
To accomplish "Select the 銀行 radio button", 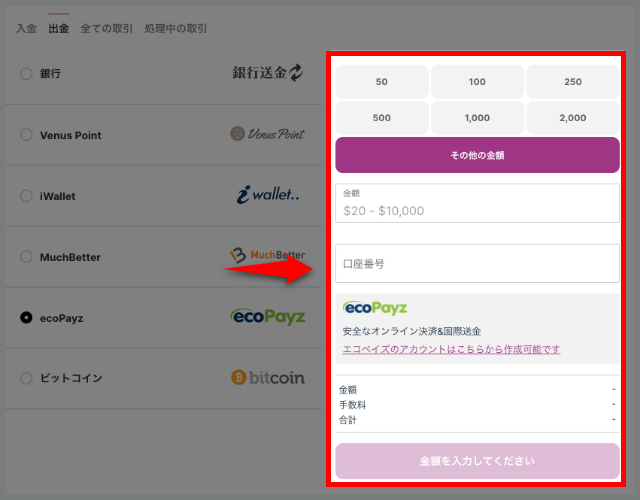I will pyautogui.click(x=26, y=74).
